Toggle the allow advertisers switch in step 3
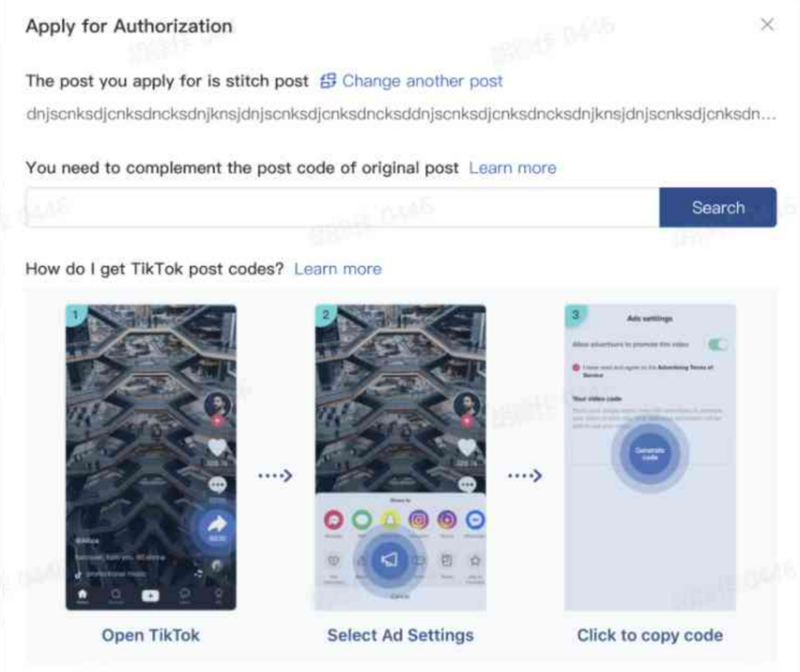Screen dimensions: 800x672 tap(718, 344)
